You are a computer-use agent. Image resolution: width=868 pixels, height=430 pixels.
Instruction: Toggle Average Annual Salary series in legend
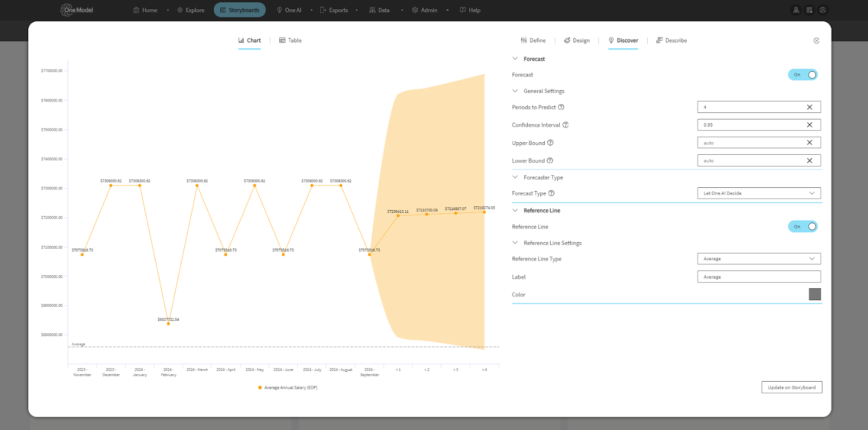288,388
